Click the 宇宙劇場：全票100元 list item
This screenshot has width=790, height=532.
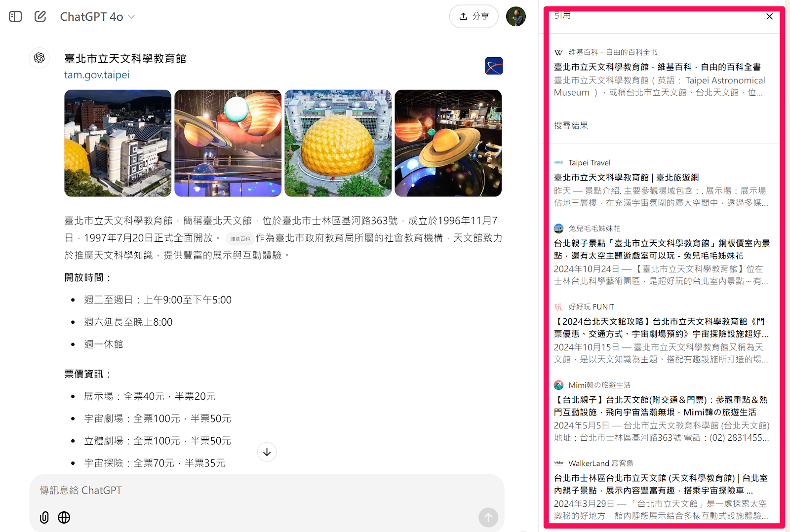pyautogui.click(x=158, y=418)
